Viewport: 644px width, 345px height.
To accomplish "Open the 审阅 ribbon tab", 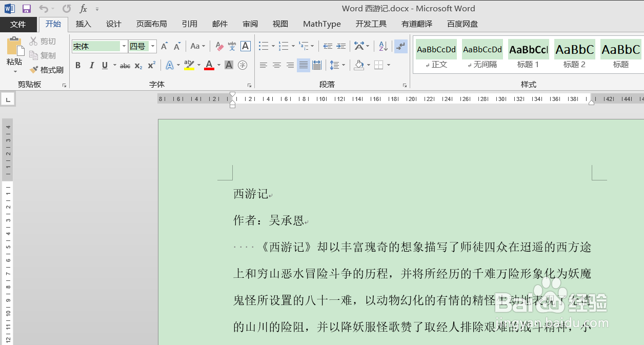I will click(250, 24).
